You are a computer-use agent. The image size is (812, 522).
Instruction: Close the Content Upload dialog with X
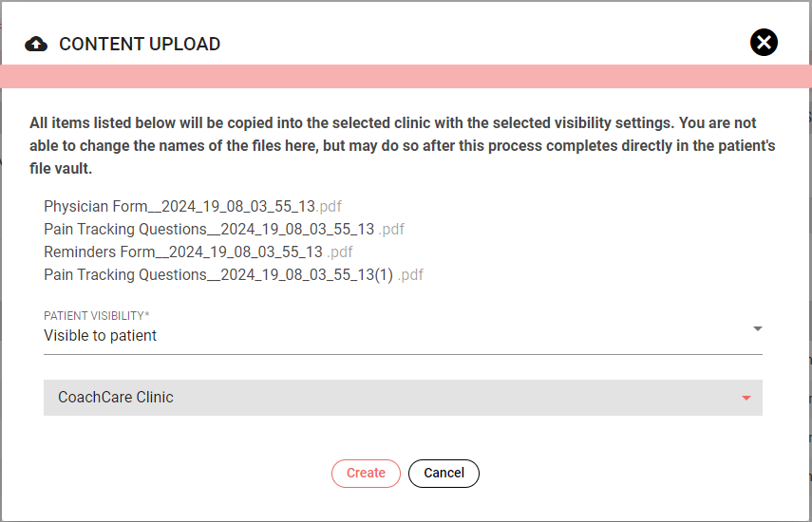764,43
